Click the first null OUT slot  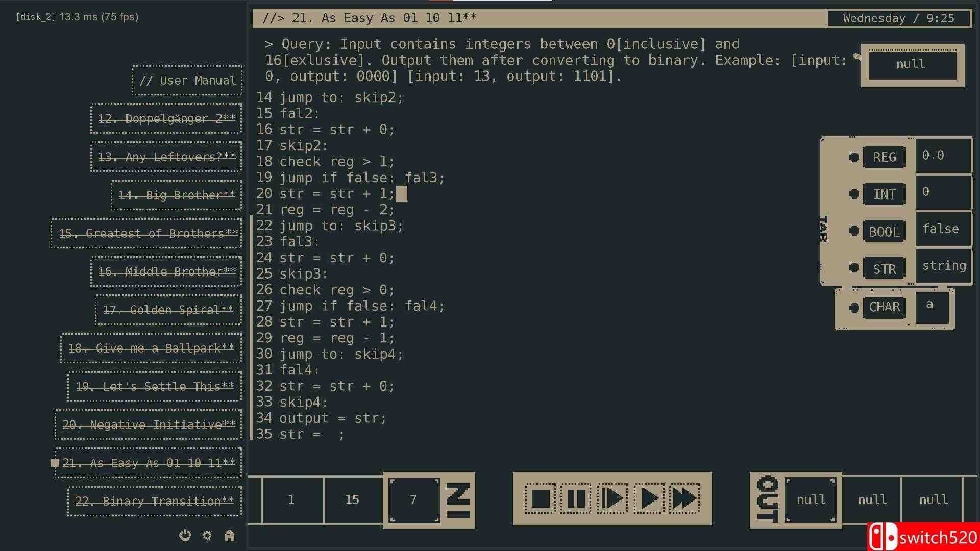811,499
